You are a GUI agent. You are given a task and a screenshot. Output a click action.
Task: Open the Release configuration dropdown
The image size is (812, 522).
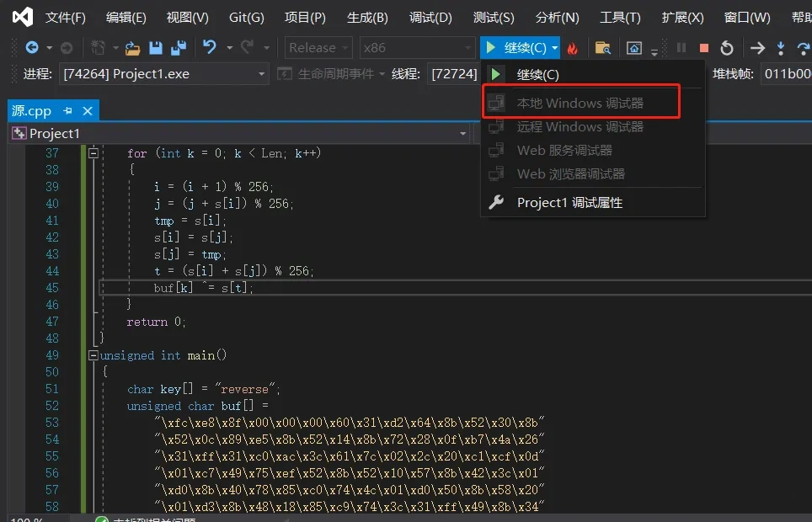(x=318, y=48)
